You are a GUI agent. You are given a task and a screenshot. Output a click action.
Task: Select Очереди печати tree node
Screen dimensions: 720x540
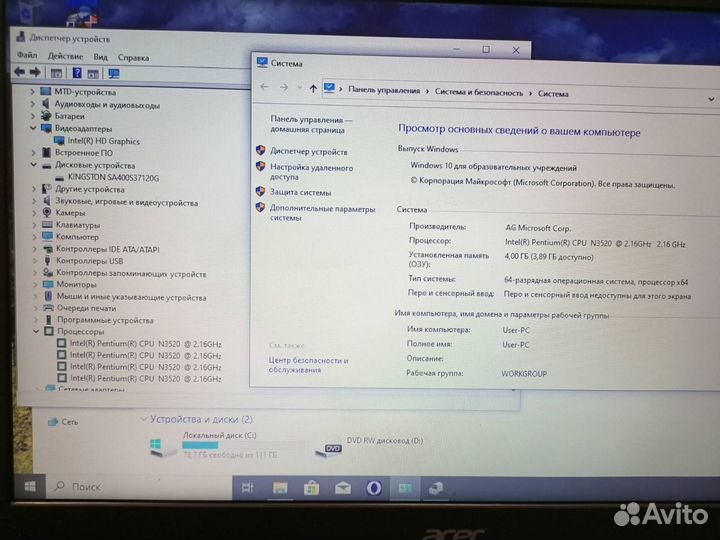pyautogui.click(x=86, y=308)
